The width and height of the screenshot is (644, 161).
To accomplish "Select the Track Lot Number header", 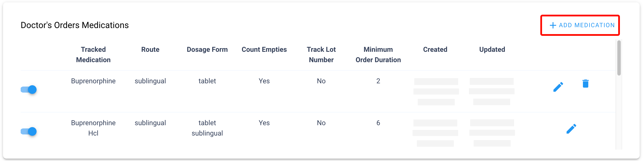I will click(321, 54).
